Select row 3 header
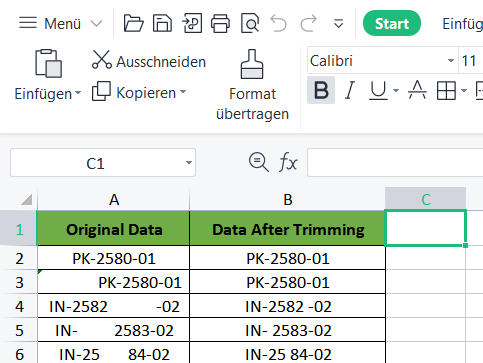This screenshot has height=363, width=483. tap(19, 282)
